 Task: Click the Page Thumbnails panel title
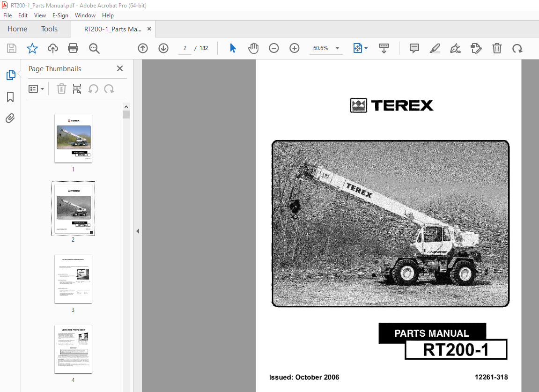coord(55,69)
